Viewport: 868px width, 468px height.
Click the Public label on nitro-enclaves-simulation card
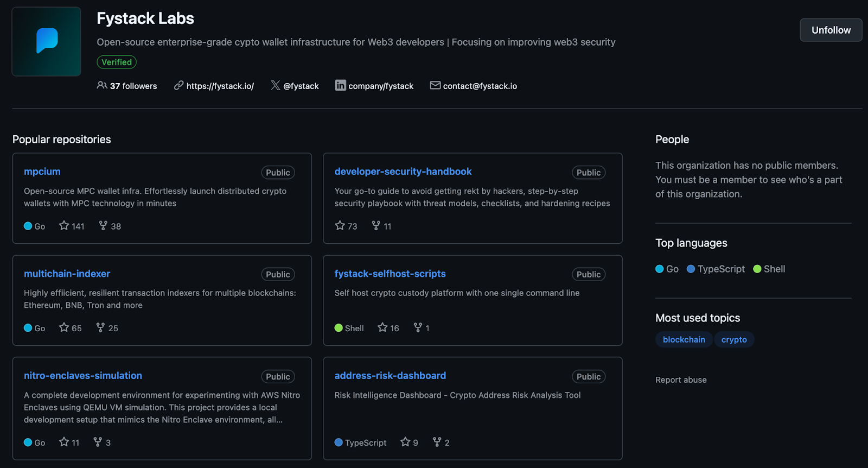coord(278,377)
